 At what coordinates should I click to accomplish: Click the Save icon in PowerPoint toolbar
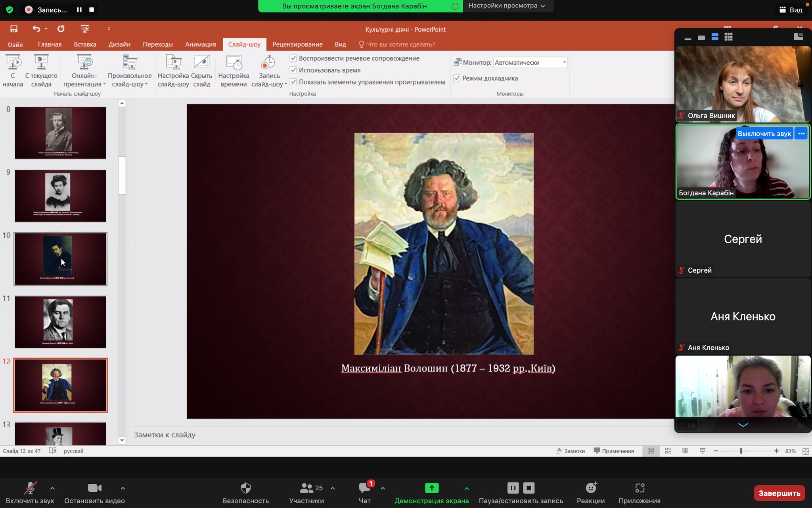click(x=14, y=29)
